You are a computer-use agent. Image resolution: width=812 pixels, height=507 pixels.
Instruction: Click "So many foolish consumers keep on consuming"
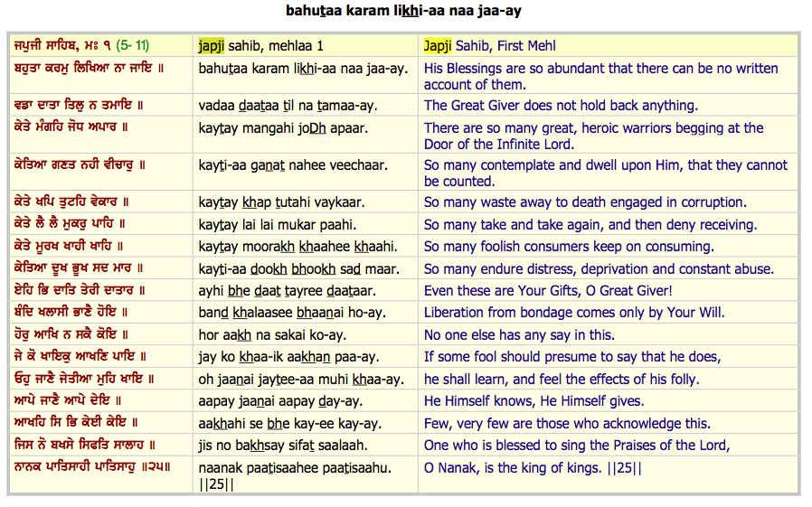pyautogui.click(x=568, y=247)
